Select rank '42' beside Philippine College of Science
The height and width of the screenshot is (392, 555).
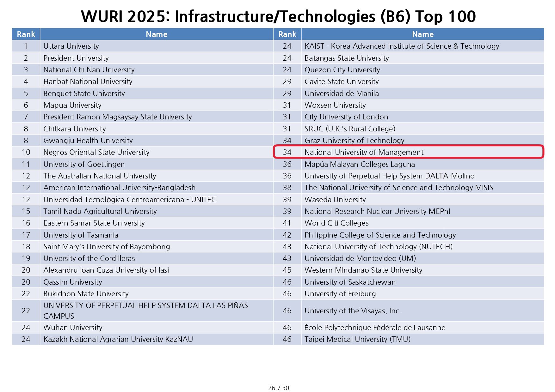[x=287, y=235]
